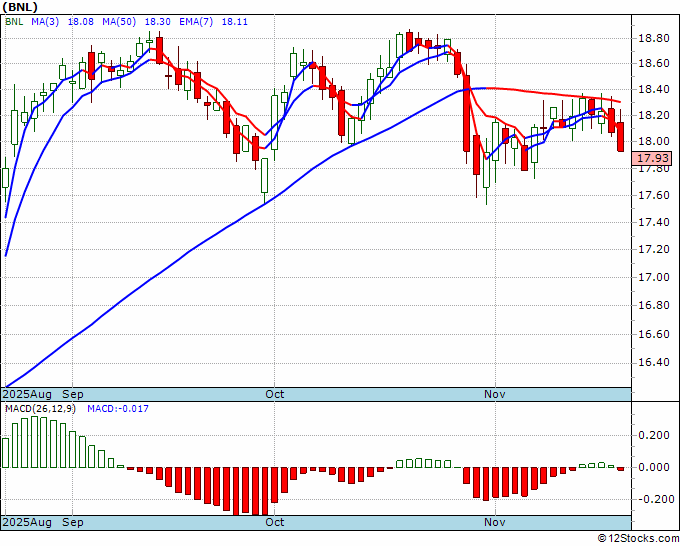Click the EMA(7) legend label
Screen dimensions: 680x546
pos(196,22)
